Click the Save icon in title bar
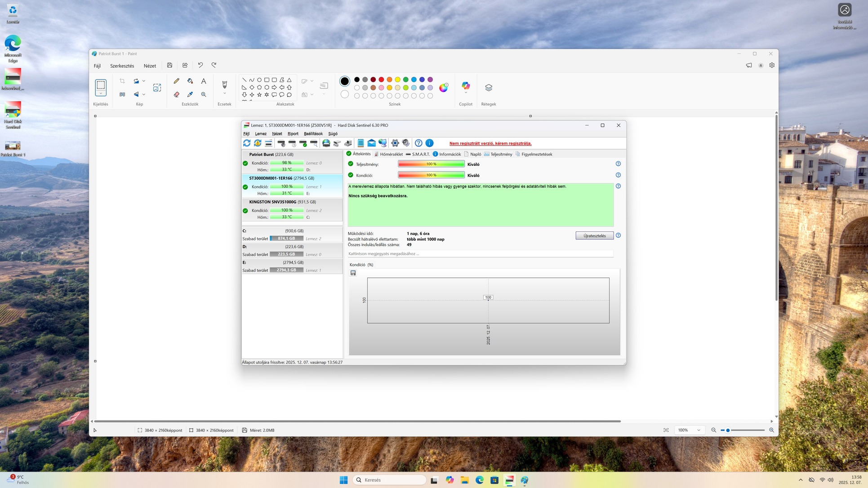Image resolution: width=868 pixels, height=488 pixels. pos(169,65)
